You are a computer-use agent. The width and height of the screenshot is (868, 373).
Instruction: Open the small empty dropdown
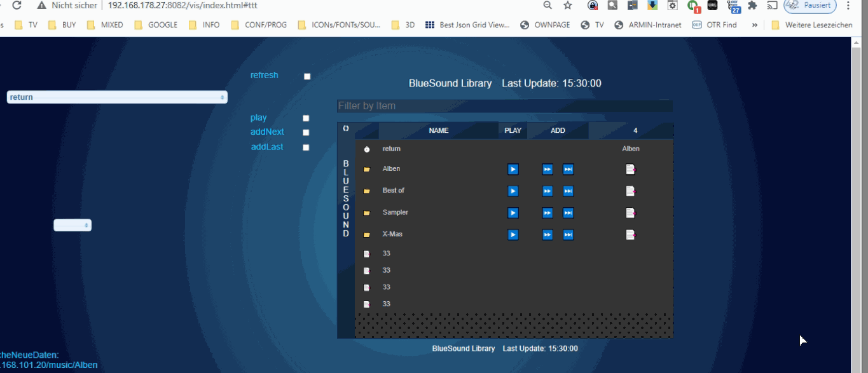(72, 225)
